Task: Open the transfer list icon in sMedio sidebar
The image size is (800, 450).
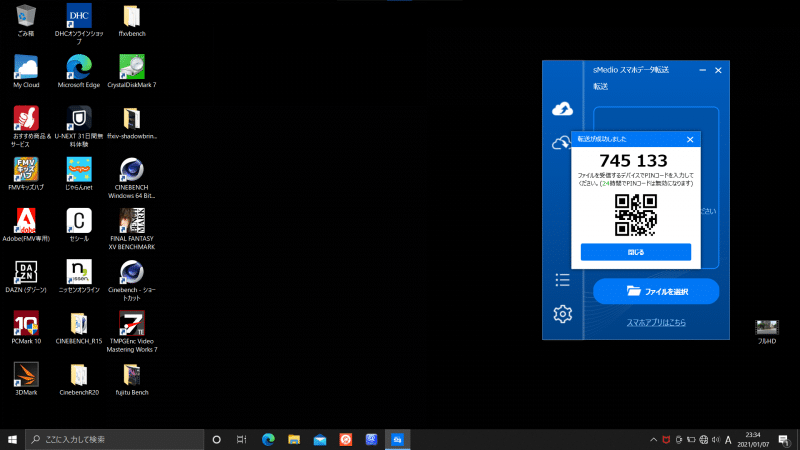Action: (562, 280)
